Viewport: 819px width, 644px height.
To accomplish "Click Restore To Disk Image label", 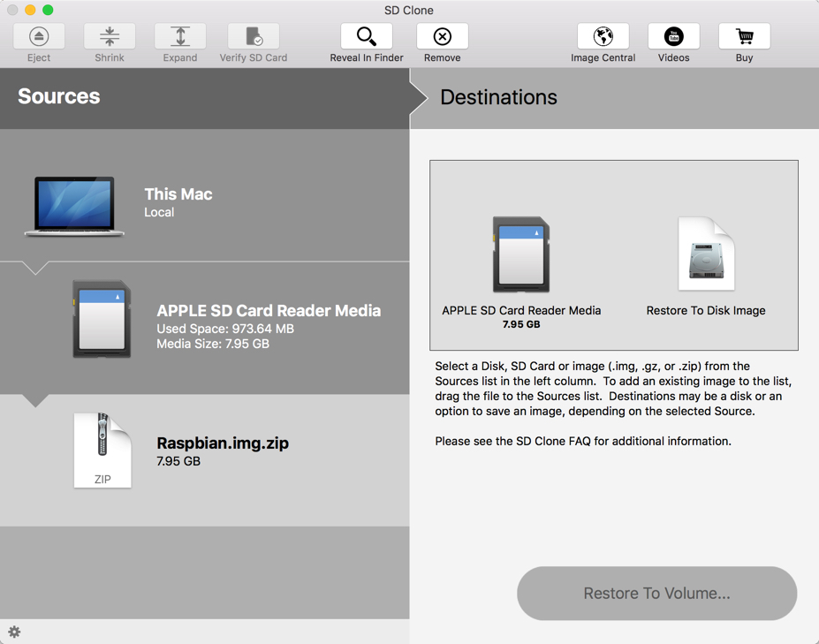I will pyautogui.click(x=706, y=310).
